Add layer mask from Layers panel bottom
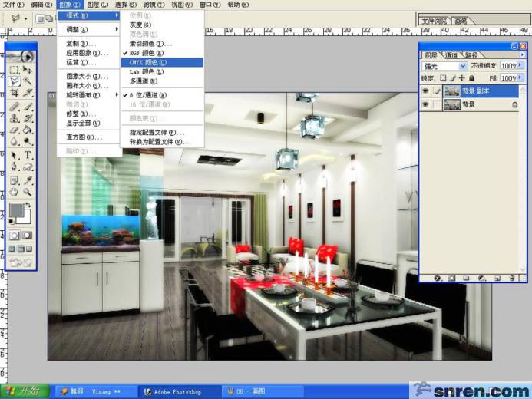Image resolution: width=532 pixels, height=399 pixels. coord(451,279)
